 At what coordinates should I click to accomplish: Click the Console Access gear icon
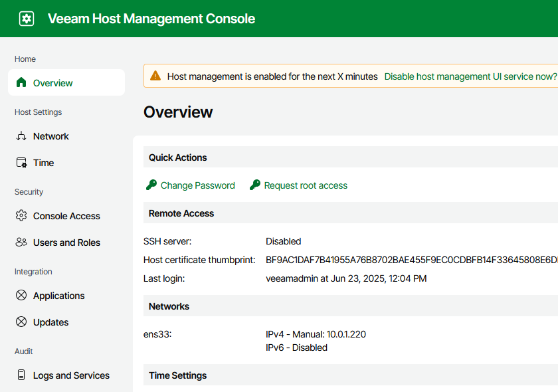click(x=23, y=215)
